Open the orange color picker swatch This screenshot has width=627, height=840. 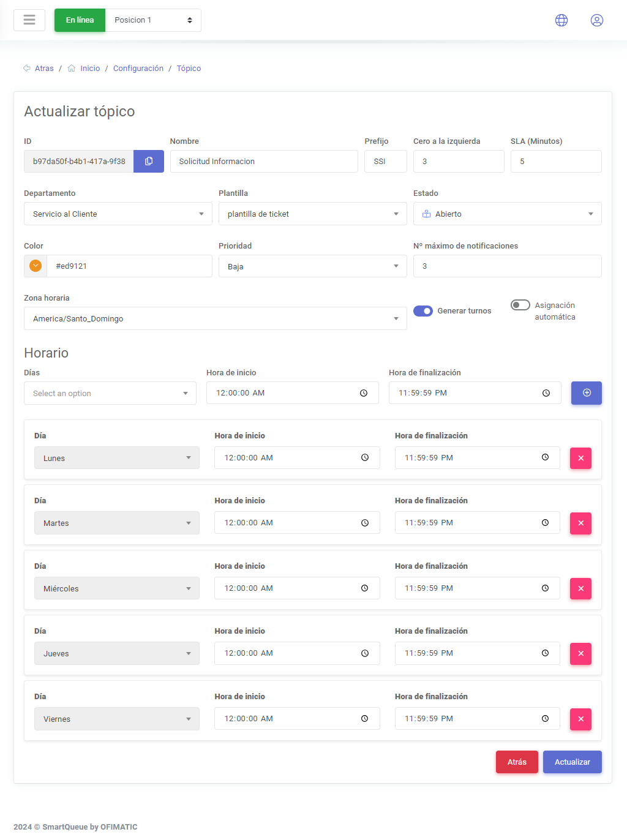(x=36, y=266)
